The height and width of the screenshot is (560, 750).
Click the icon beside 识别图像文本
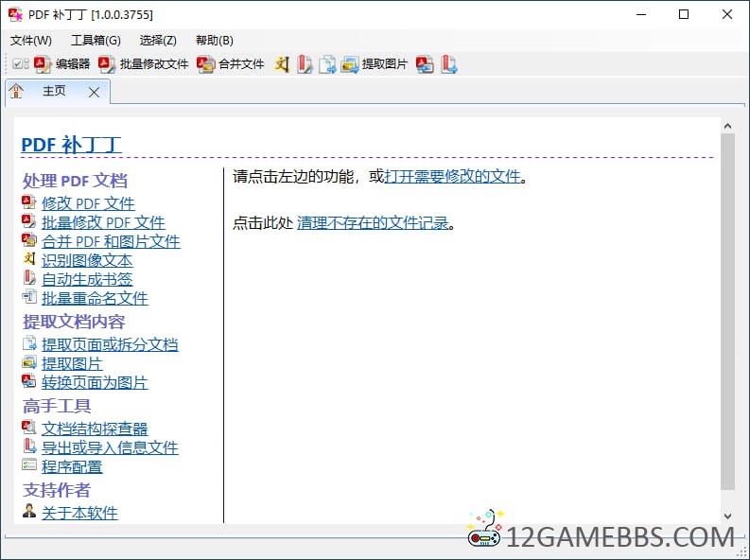pyautogui.click(x=29, y=259)
